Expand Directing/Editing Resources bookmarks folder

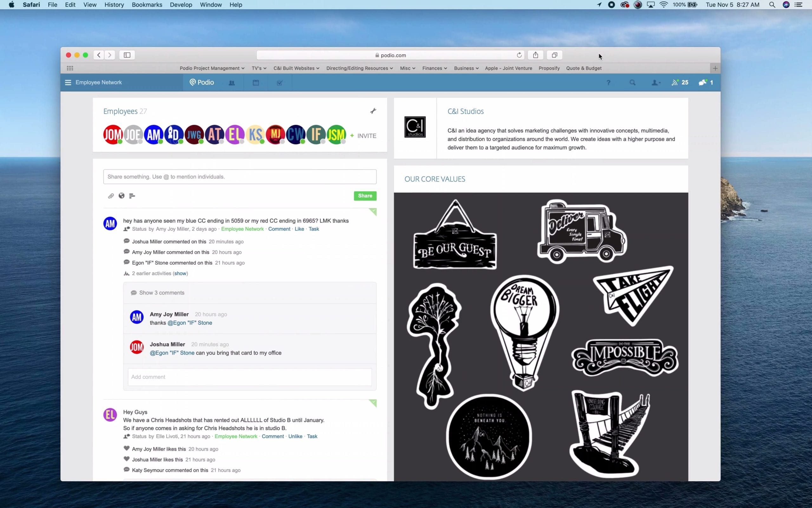(x=359, y=68)
